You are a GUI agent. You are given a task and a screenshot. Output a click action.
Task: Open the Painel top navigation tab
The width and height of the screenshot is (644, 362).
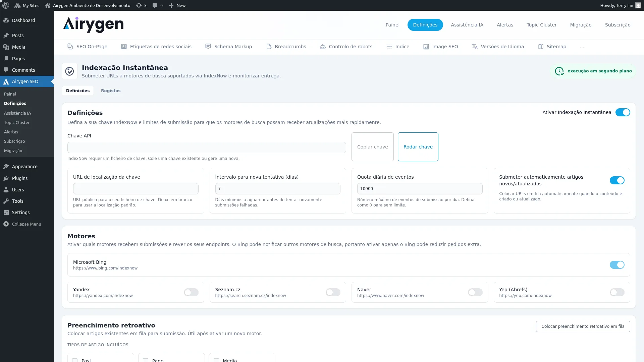[x=392, y=25]
